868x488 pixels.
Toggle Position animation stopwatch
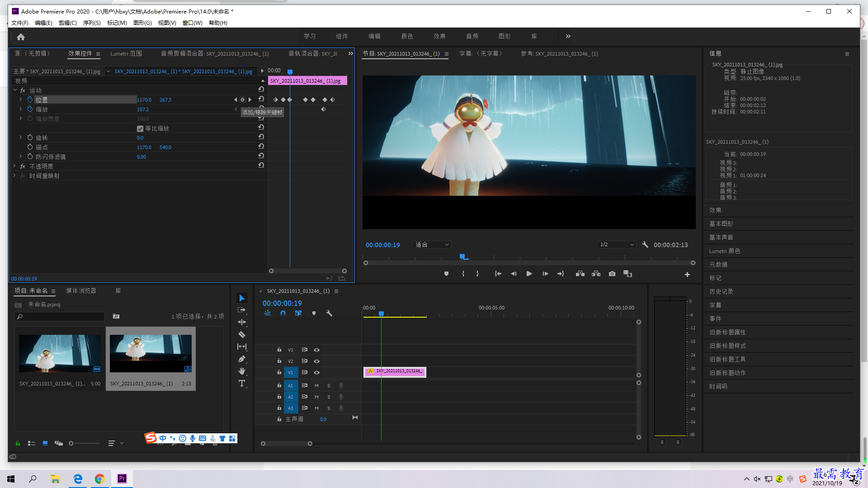(30, 99)
